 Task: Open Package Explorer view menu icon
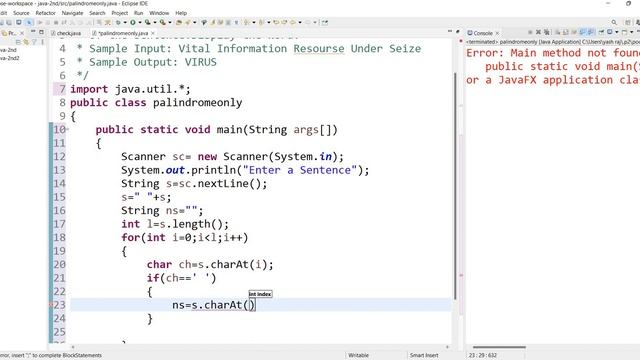(42, 42)
